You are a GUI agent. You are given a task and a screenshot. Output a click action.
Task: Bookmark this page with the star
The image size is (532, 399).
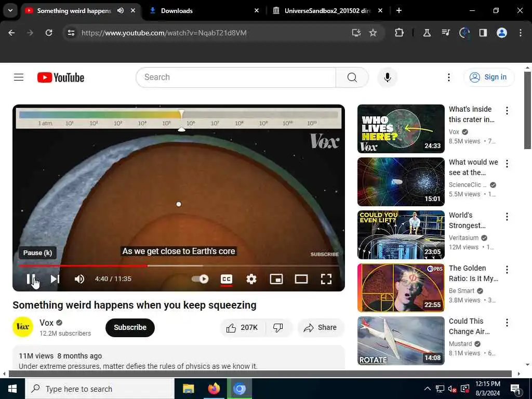pyautogui.click(x=373, y=33)
